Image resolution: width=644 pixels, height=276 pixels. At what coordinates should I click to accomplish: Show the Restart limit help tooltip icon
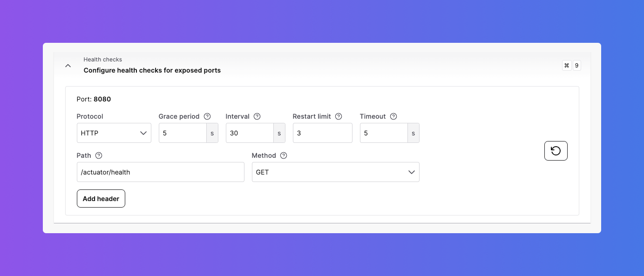(x=339, y=116)
